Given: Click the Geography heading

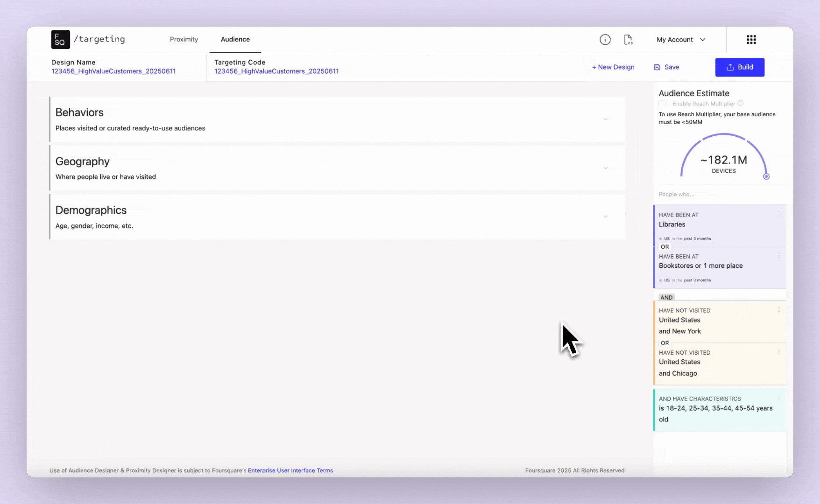Looking at the screenshot, I should click(x=83, y=161).
